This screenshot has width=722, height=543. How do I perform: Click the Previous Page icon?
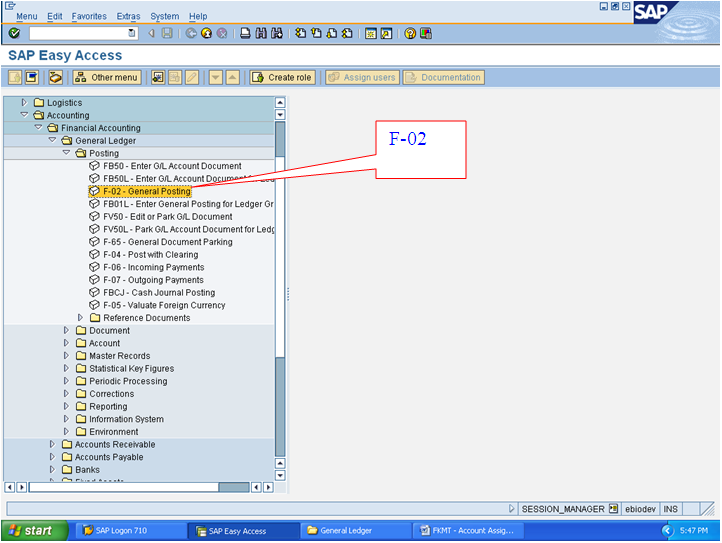pyautogui.click(x=316, y=33)
